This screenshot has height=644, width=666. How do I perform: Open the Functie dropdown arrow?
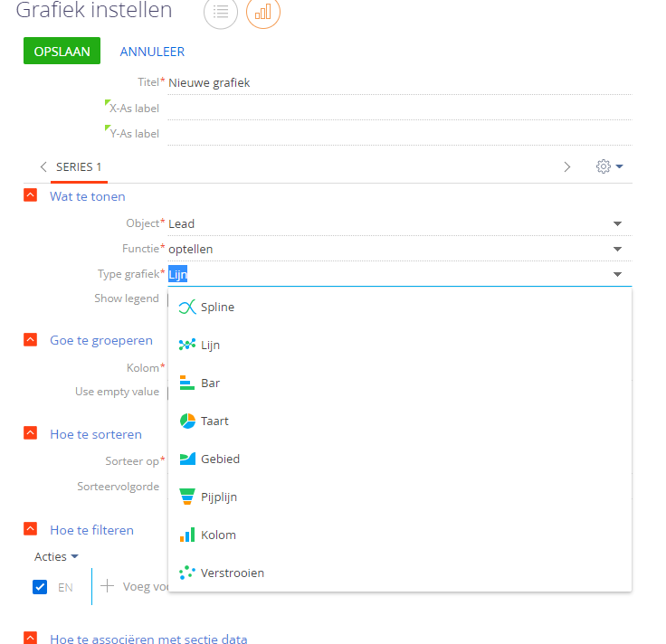[617, 249]
